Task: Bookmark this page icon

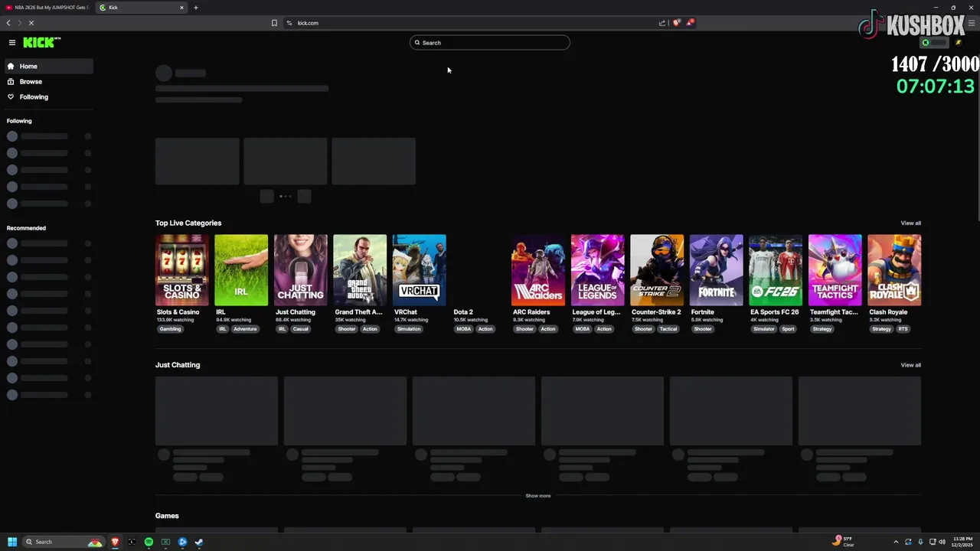Action: tap(274, 23)
